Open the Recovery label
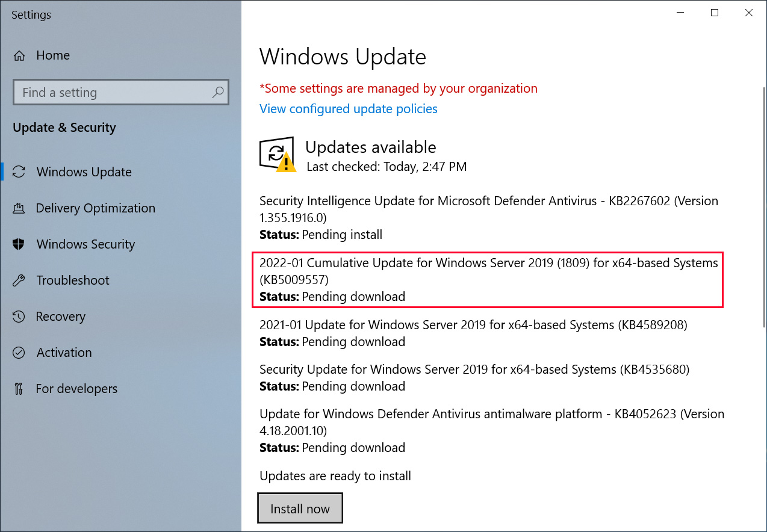 click(x=61, y=316)
